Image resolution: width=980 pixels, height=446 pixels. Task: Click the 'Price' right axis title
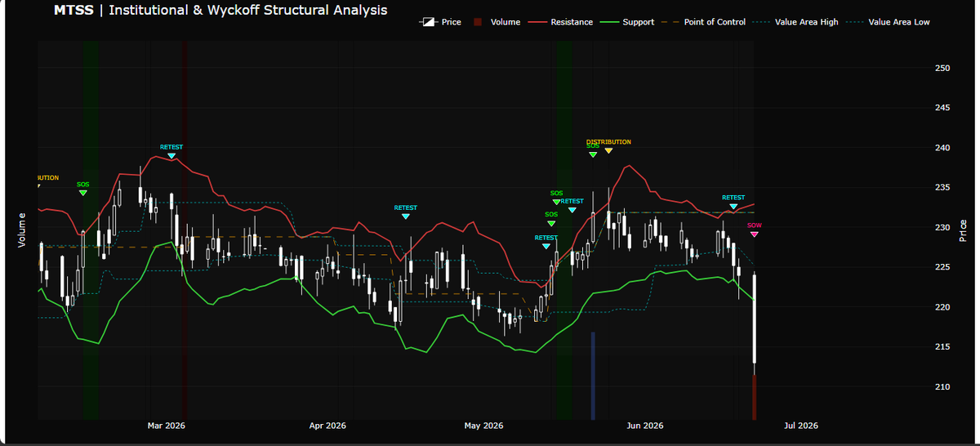[x=964, y=230]
